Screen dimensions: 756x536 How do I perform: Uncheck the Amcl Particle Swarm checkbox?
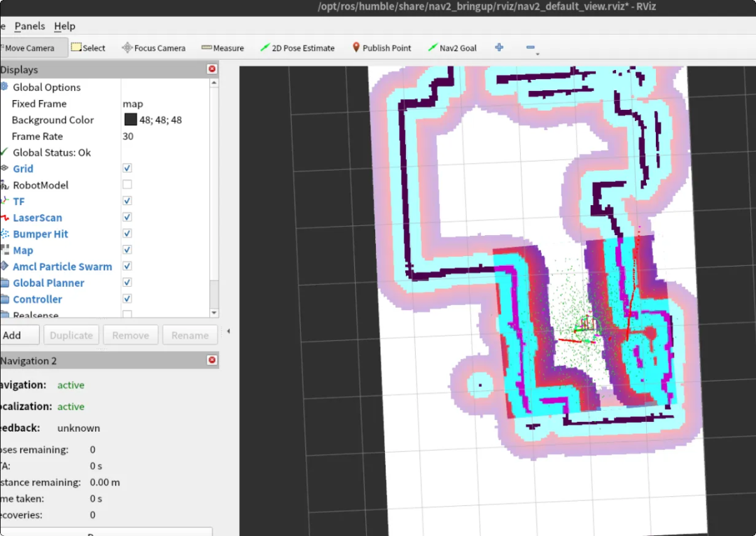pos(127,267)
